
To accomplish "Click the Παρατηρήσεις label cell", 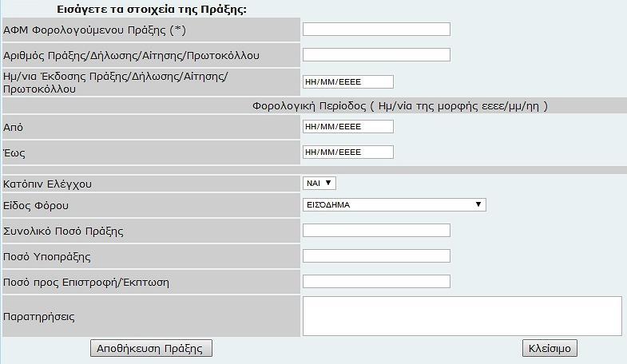I will pyautogui.click(x=151, y=316).
